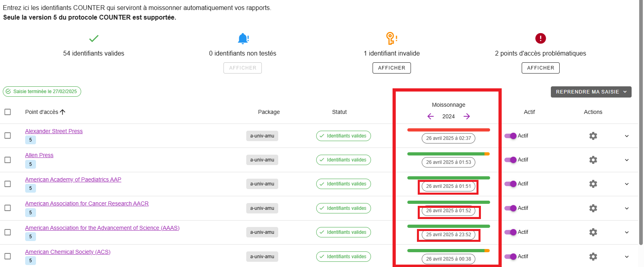Click the untested identifiers bell icon
Image resolution: width=644 pixels, height=267 pixels.
tap(243, 38)
